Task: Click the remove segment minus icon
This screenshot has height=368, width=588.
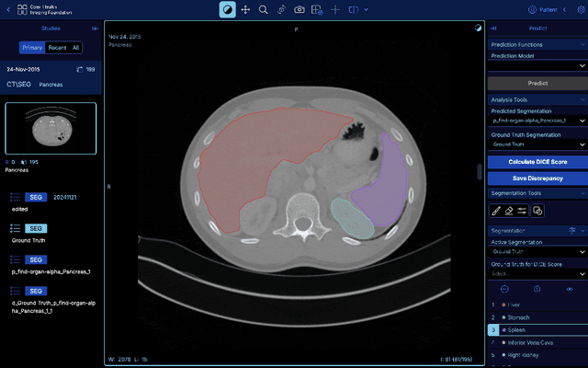Action: click(x=504, y=289)
